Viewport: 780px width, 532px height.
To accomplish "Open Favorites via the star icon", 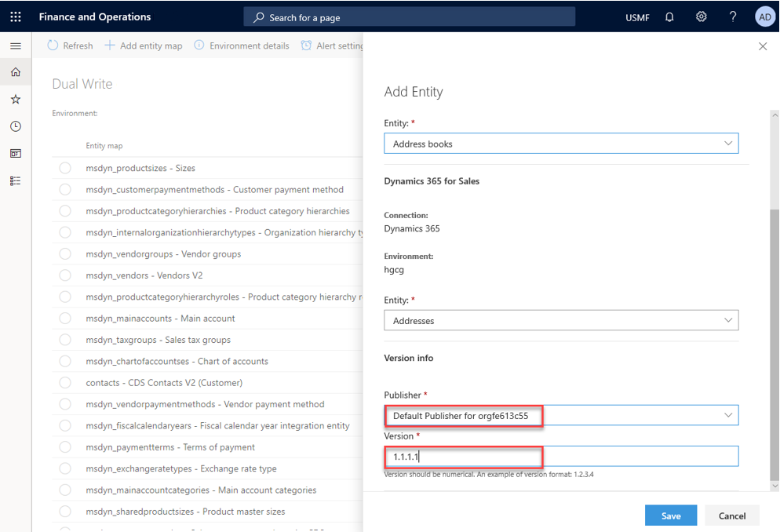I will (15, 99).
